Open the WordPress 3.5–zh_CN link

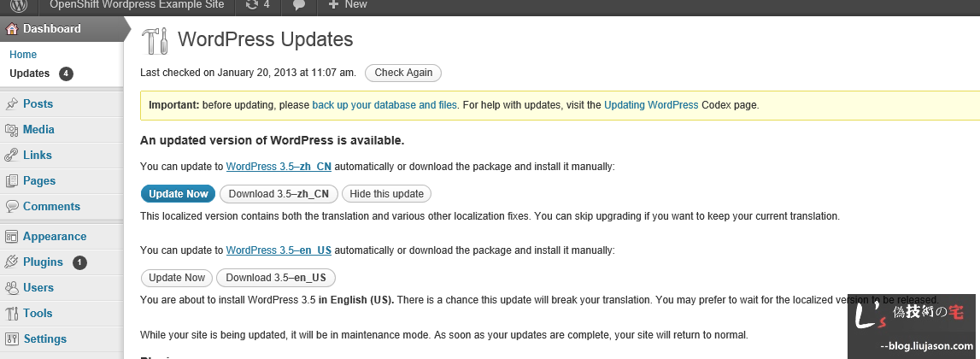pos(279,167)
